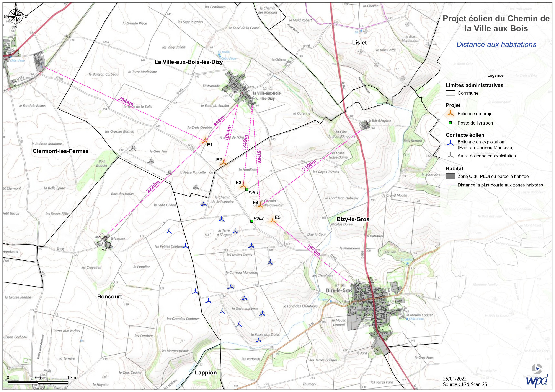Screen dimensions: 555x392
Task: Click the Distance aux habitations subtitle
Action: [x=496, y=44]
